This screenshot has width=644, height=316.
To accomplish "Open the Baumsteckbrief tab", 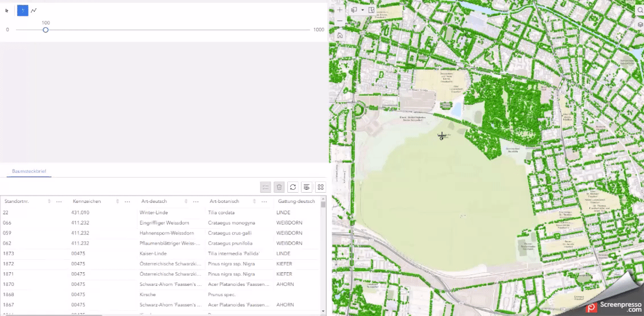I will pyautogui.click(x=29, y=171).
